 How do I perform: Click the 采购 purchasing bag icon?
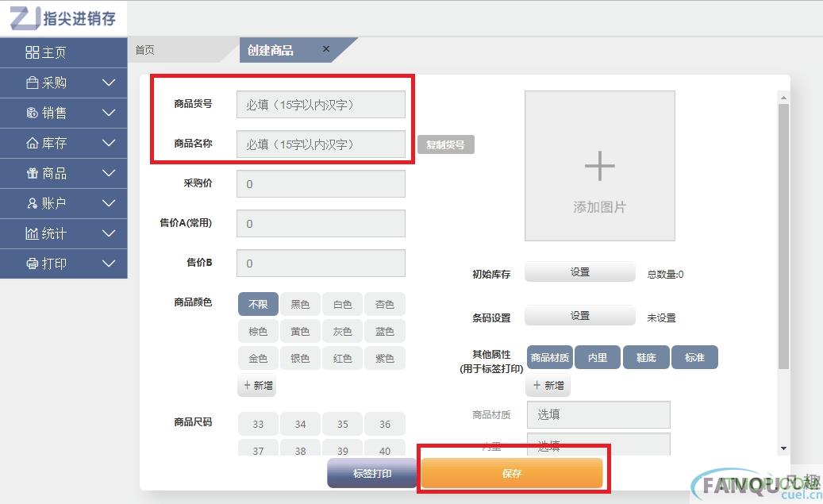pos(33,83)
